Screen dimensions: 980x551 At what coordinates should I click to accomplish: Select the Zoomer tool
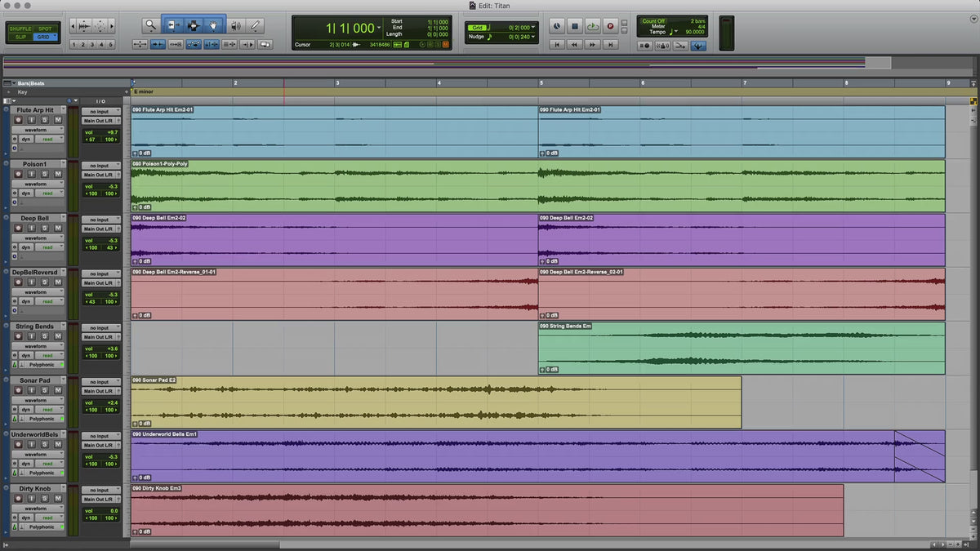(151, 25)
